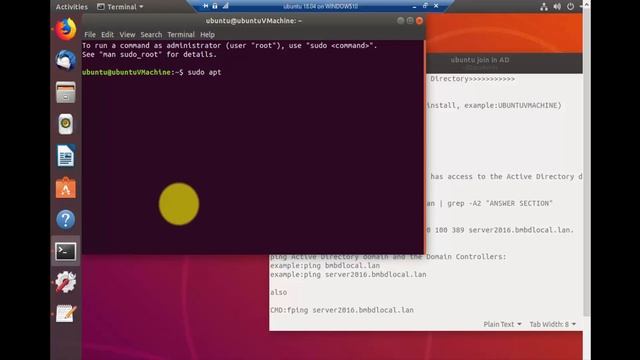Open the terminal Help menu
The height and width of the screenshot is (360, 640).
[207, 35]
